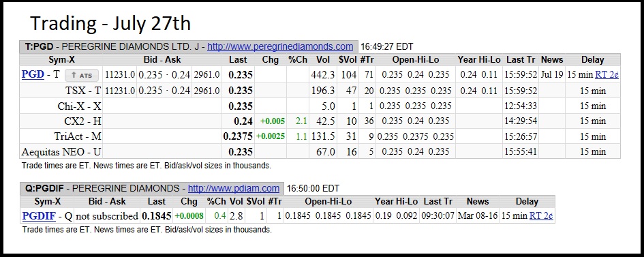Click volume value 42.5 in CX2 row
Viewport: 644px width, 257px height.
[x=326, y=121]
